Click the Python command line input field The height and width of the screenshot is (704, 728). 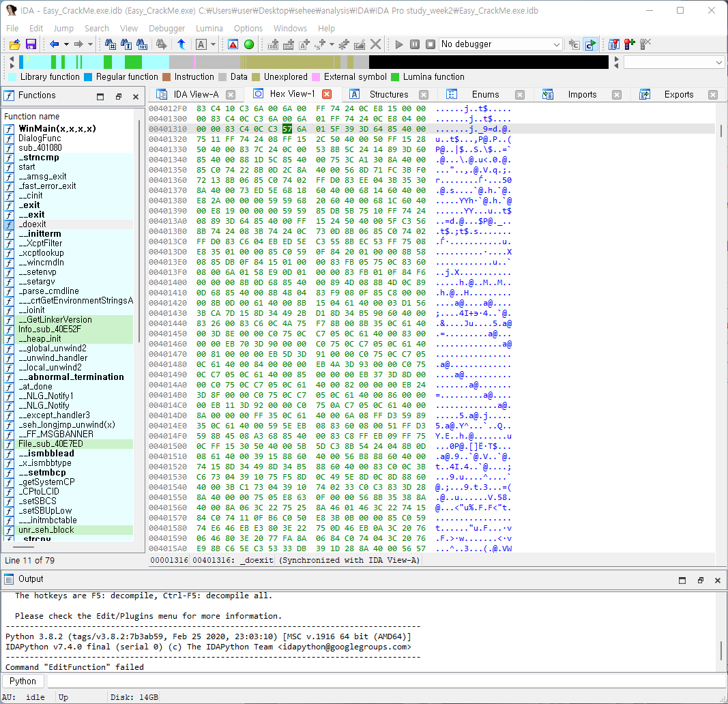386,681
